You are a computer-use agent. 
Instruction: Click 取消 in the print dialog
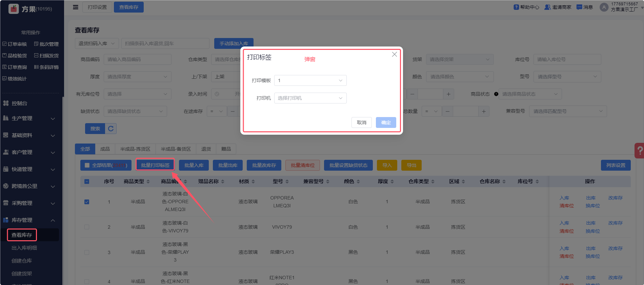tap(361, 122)
